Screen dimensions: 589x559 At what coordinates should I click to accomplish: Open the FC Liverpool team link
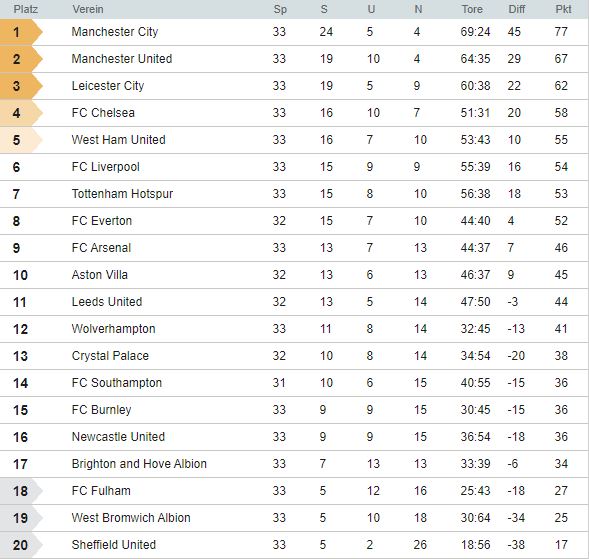(106, 167)
